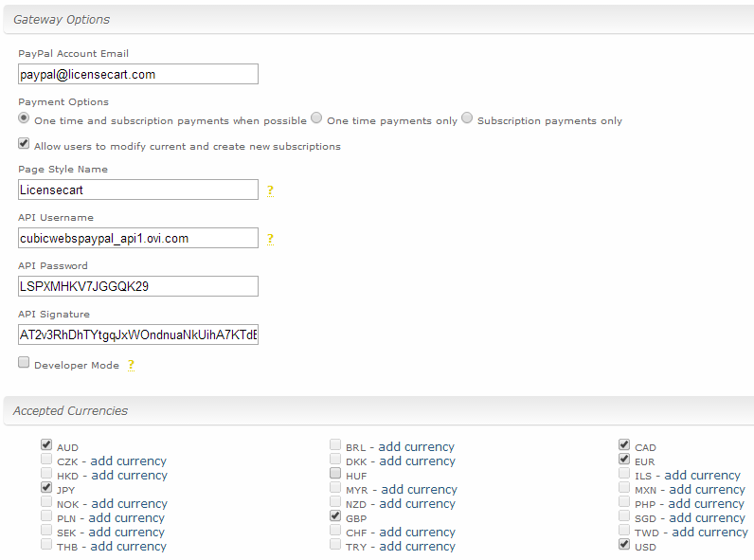
Task: Click add currency link for CZK
Action: pos(129,461)
